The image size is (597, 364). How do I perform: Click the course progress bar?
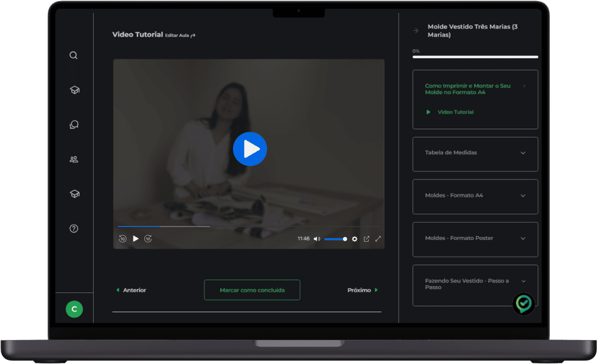(x=475, y=57)
